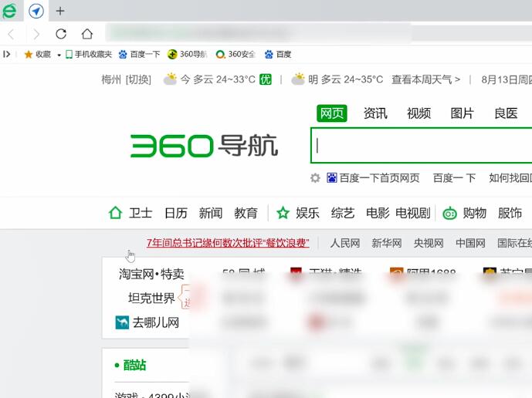Image resolution: width=532 pixels, height=398 pixels.
Task: Open the 百度 bookmark in favorites bar
Action: coord(278,54)
